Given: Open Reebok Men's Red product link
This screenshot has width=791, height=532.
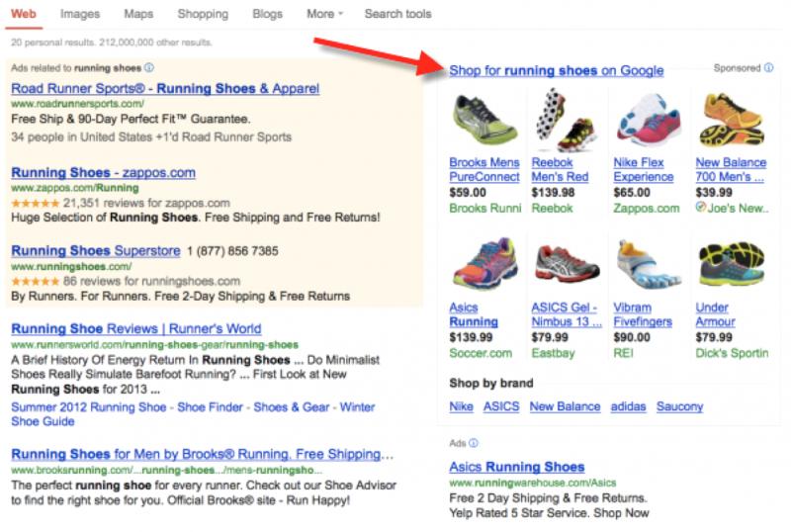Looking at the screenshot, I should coord(560,170).
